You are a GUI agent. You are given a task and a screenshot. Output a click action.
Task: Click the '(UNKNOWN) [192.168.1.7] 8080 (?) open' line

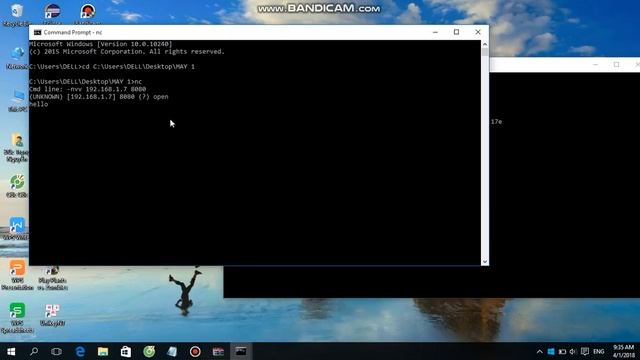(x=99, y=97)
